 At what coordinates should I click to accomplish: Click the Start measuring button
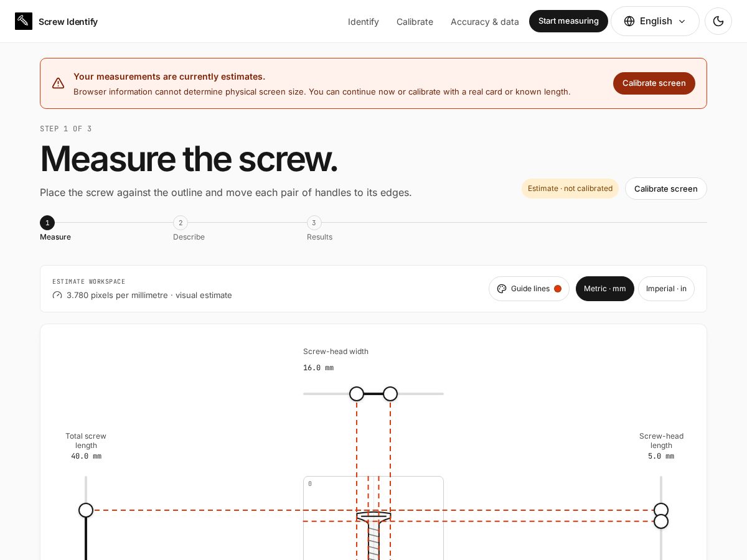(568, 21)
